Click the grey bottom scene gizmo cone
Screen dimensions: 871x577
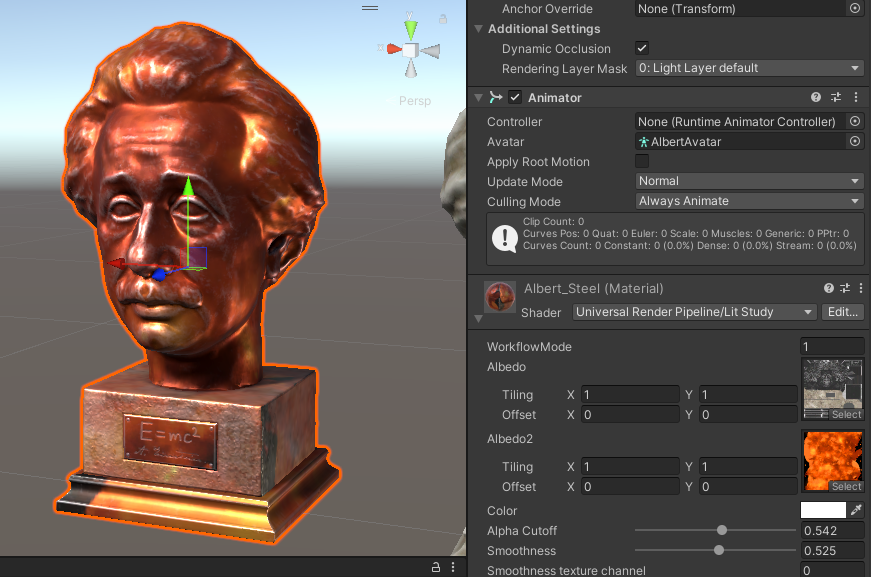click(x=411, y=69)
